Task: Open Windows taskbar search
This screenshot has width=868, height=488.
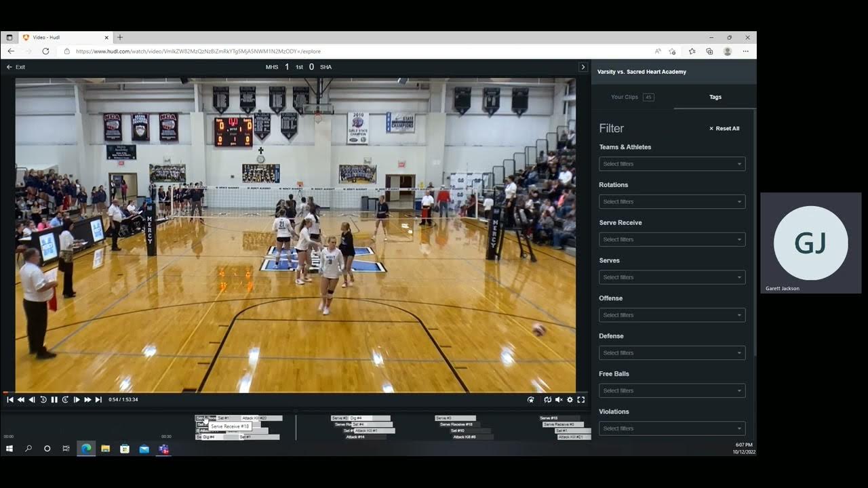Action: click(x=28, y=449)
